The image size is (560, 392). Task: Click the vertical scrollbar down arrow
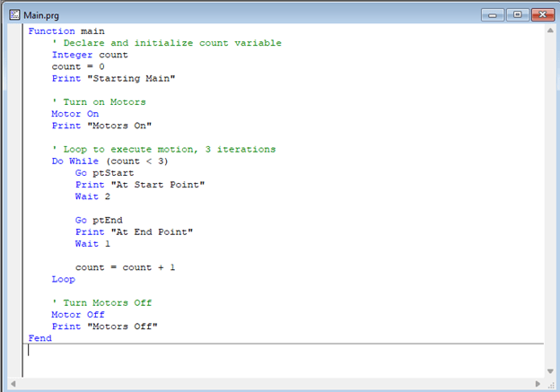point(550,371)
